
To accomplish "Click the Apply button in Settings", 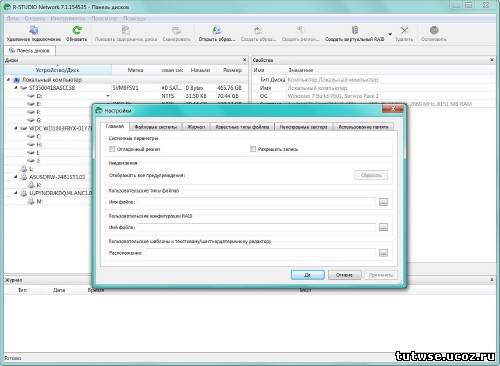I will pyautogui.click(x=381, y=275).
